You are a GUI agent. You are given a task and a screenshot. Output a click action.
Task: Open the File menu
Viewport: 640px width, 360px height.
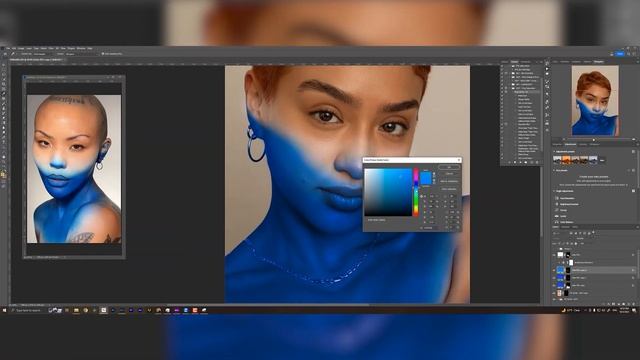click(x=8, y=49)
